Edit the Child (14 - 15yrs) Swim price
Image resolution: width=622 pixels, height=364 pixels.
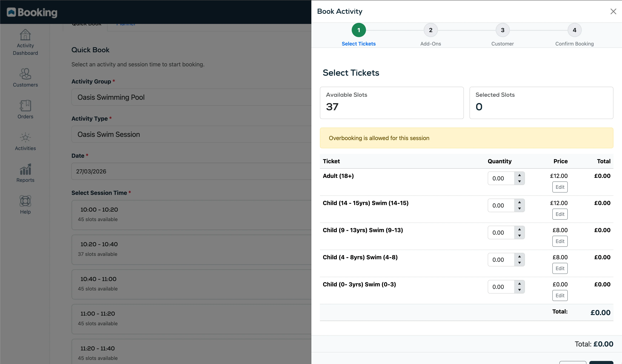point(560,214)
